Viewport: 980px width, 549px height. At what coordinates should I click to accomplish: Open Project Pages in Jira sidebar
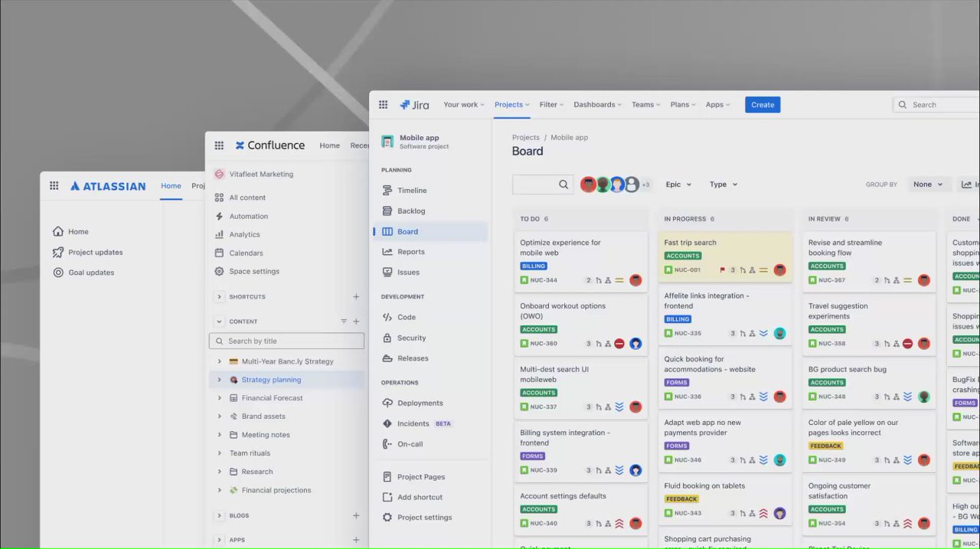pos(420,477)
